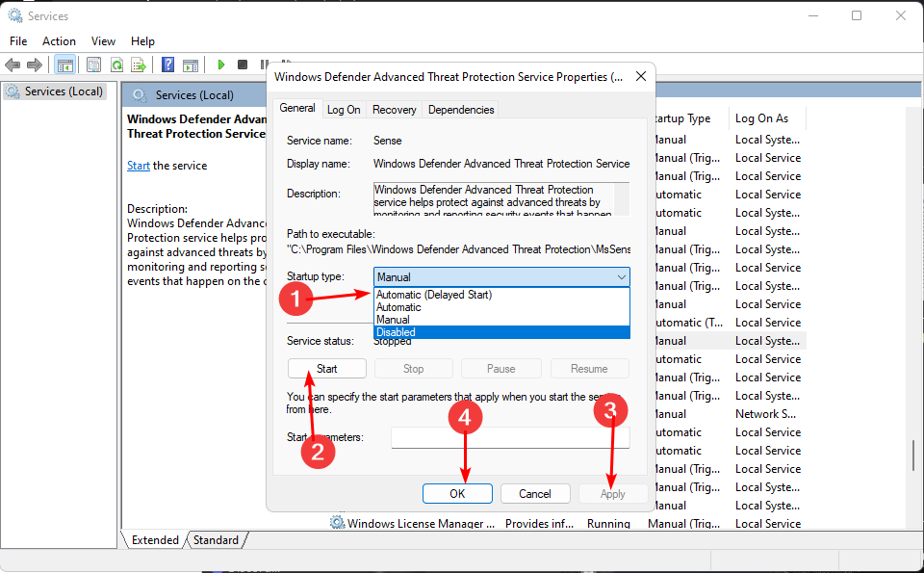The height and width of the screenshot is (573, 924).
Task: Open Properties toolbar icon
Action: 93,65
